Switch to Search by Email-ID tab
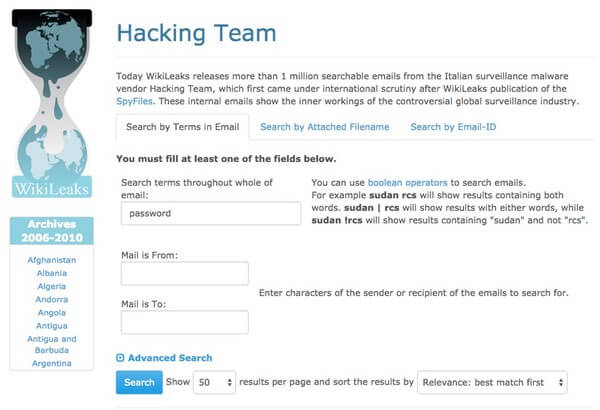The width and height of the screenshot is (600, 410). pyautogui.click(x=453, y=127)
